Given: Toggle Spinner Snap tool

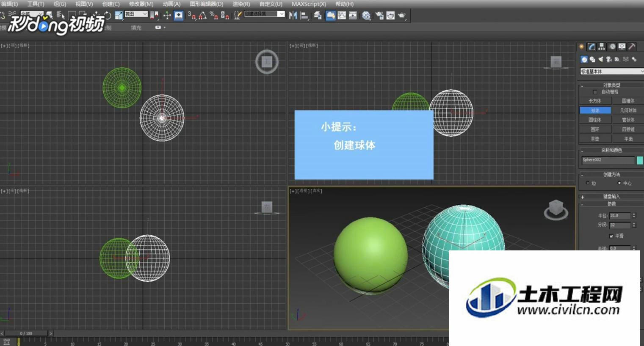Looking at the screenshot, I should click(x=225, y=16).
